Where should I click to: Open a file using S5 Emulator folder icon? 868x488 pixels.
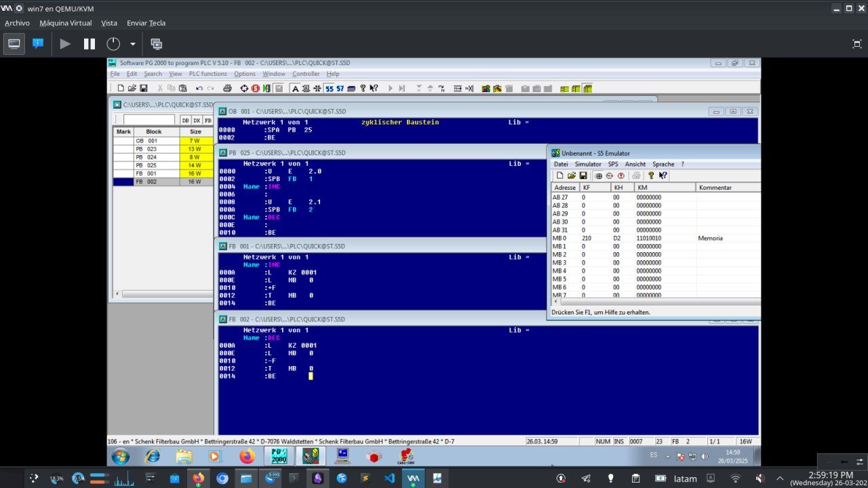(x=572, y=175)
